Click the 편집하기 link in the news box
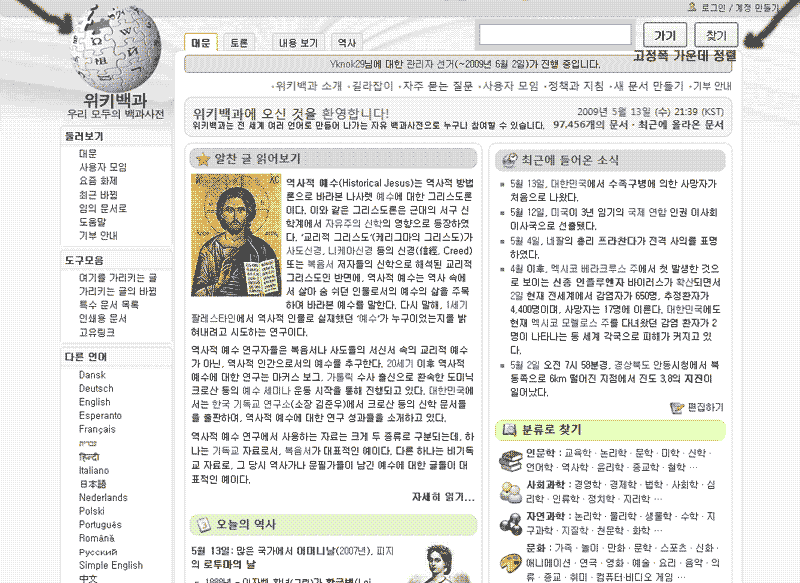This screenshot has height=583, width=800. click(x=705, y=408)
